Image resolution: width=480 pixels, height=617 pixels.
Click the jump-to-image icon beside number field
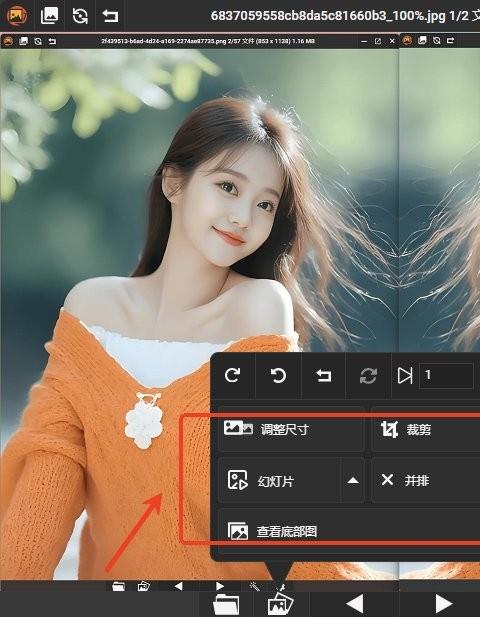[405, 375]
